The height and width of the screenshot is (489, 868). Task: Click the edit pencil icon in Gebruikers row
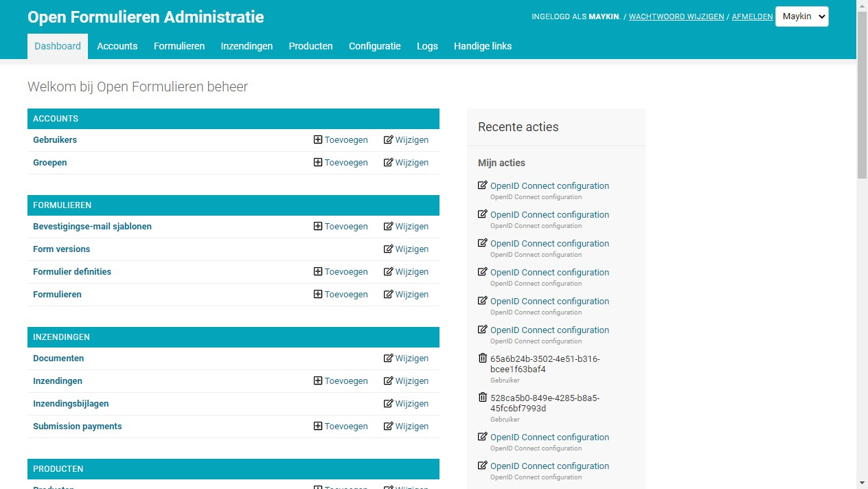[389, 139]
